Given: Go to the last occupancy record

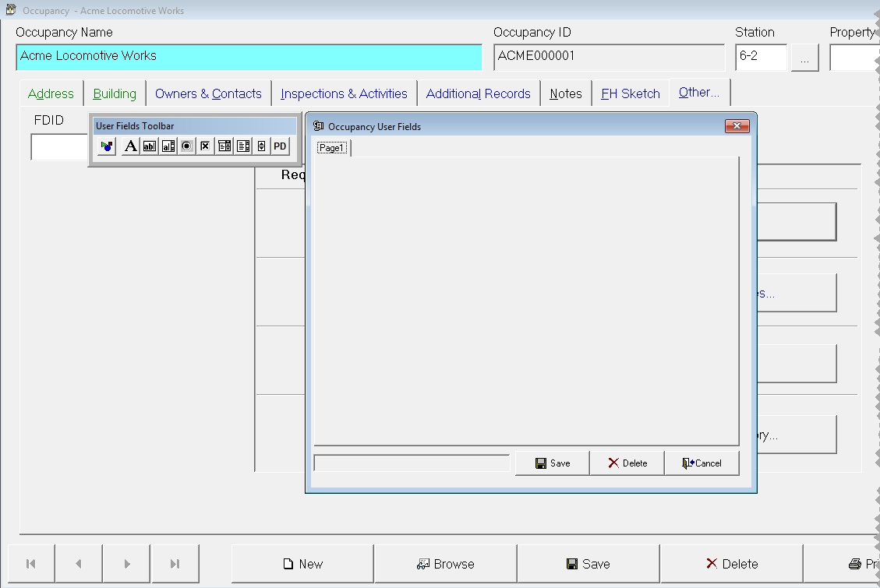Looking at the screenshot, I should click(x=175, y=564).
